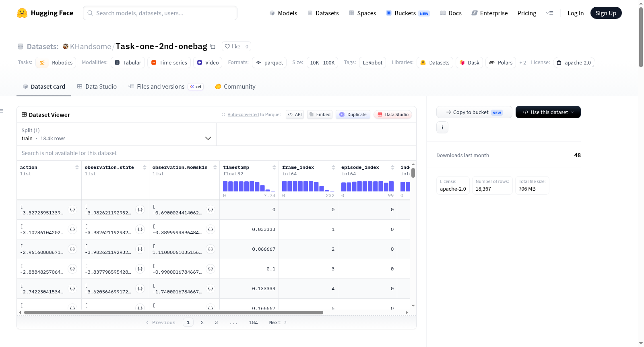Screen dimensions: 644x347
Task: Go to the Community tab
Action: point(235,87)
